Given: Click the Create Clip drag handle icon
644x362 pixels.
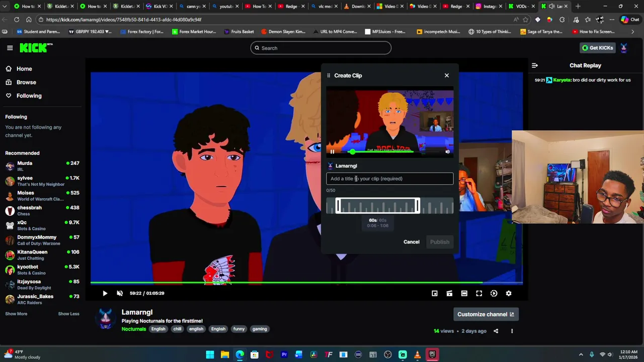Looking at the screenshot, I should [x=329, y=75].
